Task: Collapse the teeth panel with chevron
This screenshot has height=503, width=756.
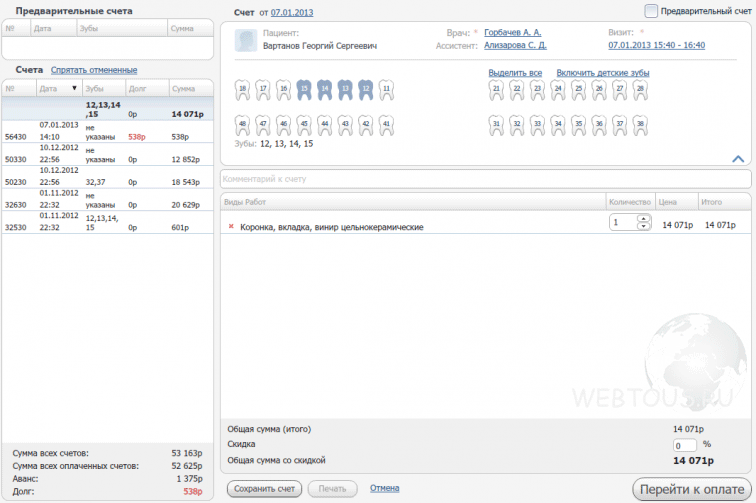Action: 738,159
